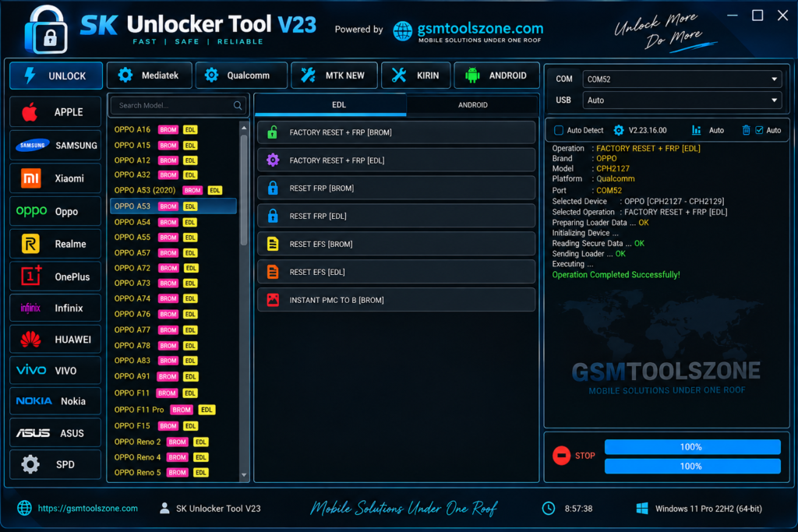Select the SPD gear icon

click(x=30, y=464)
